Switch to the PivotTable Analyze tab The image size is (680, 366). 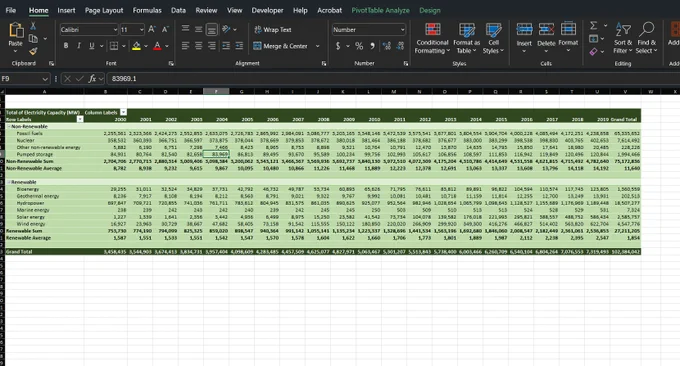(x=380, y=10)
